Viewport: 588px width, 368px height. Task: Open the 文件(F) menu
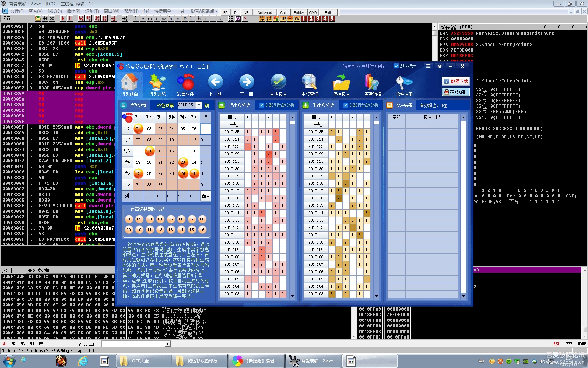coord(16,12)
